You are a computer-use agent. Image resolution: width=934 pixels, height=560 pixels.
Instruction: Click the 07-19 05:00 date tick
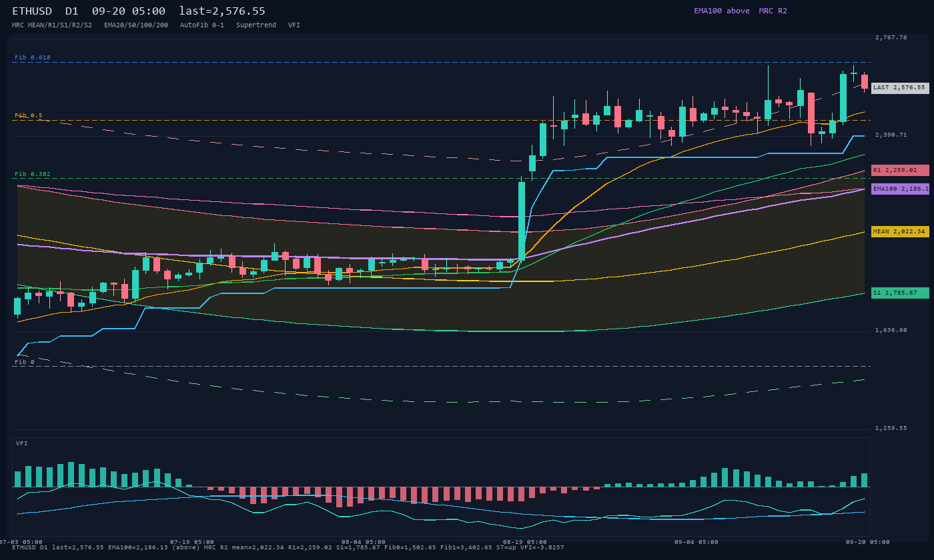click(192, 543)
